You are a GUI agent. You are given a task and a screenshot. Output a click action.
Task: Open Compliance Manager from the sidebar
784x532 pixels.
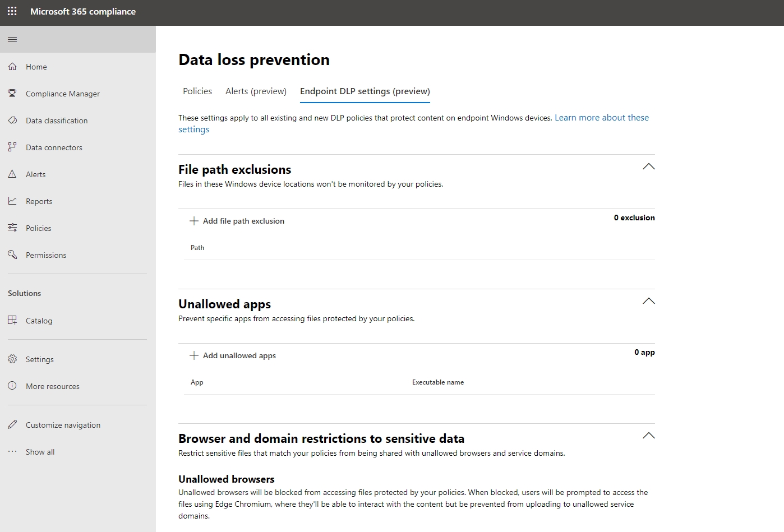pos(62,94)
